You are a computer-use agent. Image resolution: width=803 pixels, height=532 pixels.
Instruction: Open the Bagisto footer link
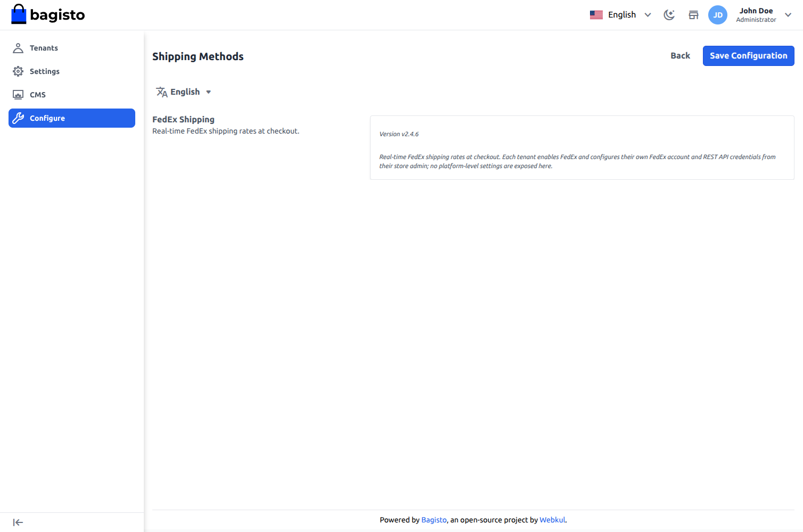434,520
